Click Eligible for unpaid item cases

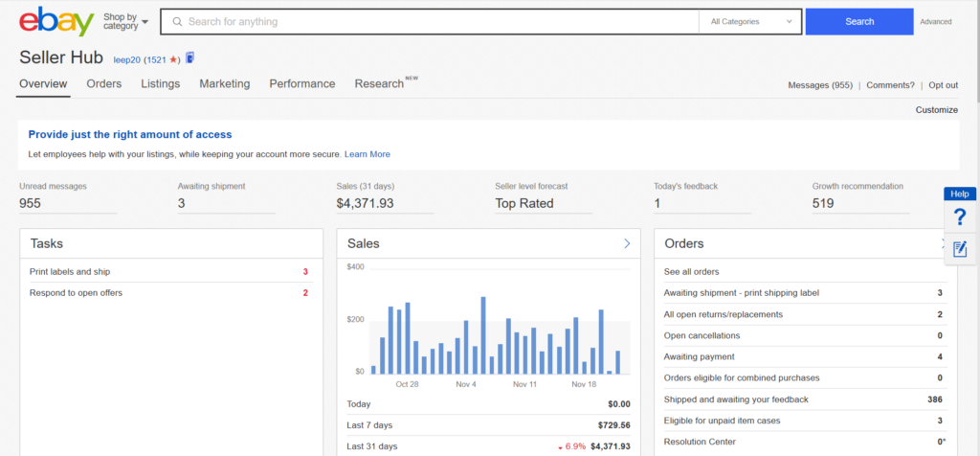pyautogui.click(x=805, y=421)
